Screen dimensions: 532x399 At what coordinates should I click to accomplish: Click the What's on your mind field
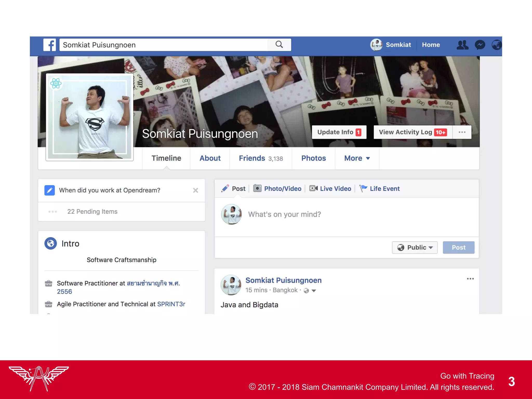tap(284, 214)
